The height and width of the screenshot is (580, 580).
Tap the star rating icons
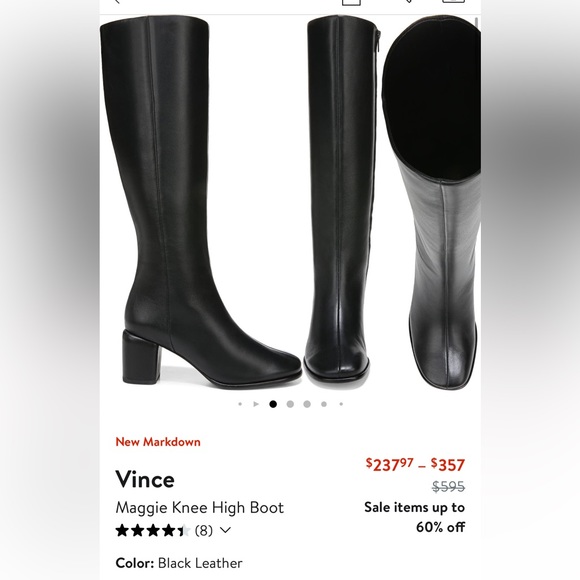point(153,531)
